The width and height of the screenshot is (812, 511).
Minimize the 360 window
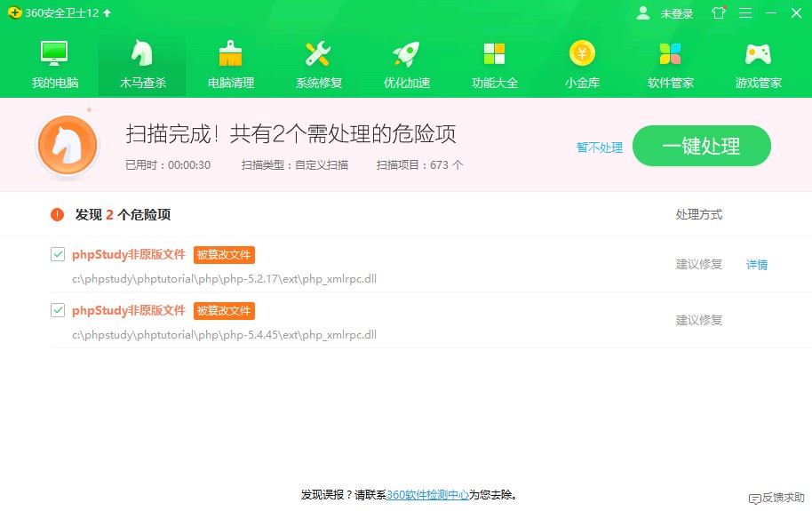click(x=771, y=13)
